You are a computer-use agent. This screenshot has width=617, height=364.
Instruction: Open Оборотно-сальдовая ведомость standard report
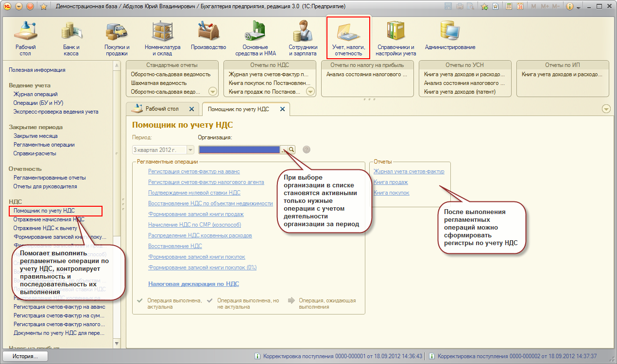pos(171,74)
